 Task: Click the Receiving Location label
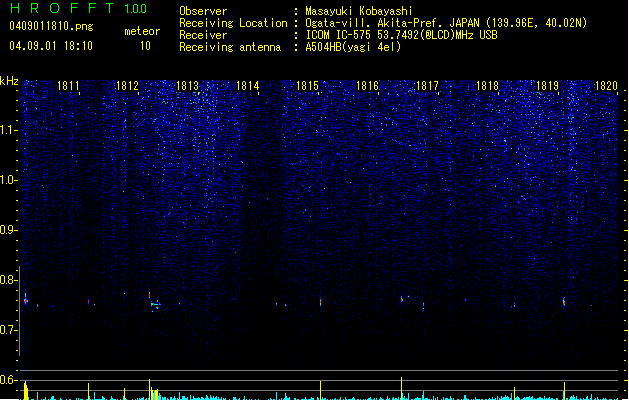[233, 23]
